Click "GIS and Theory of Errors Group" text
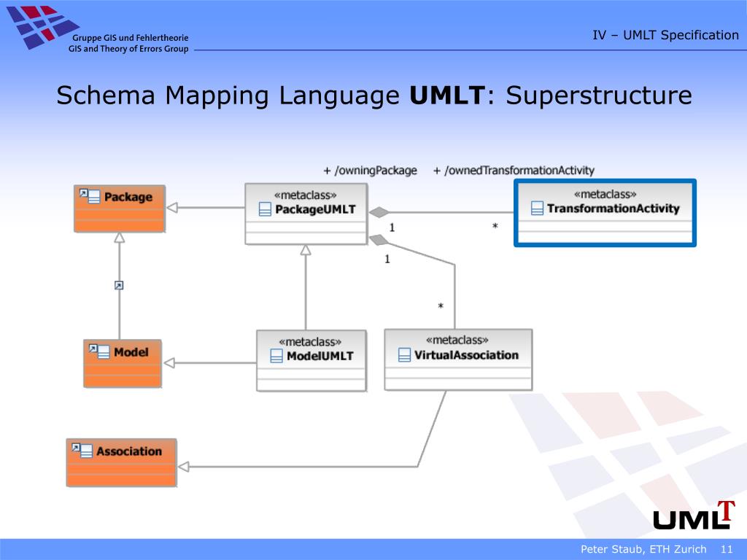Image resolution: width=747 pixels, height=560 pixels. click(x=128, y=49)
